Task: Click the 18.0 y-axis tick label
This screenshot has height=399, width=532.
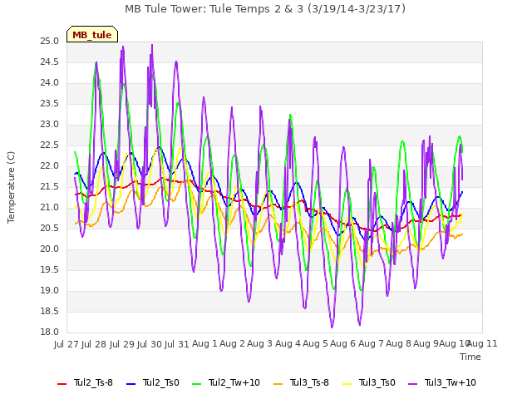Action: (50, 332)
